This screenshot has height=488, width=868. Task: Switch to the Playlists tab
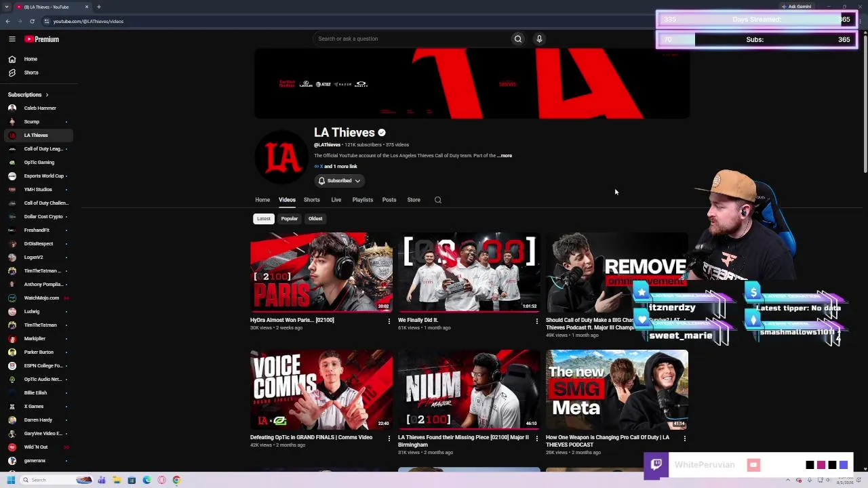coord(363,200)
